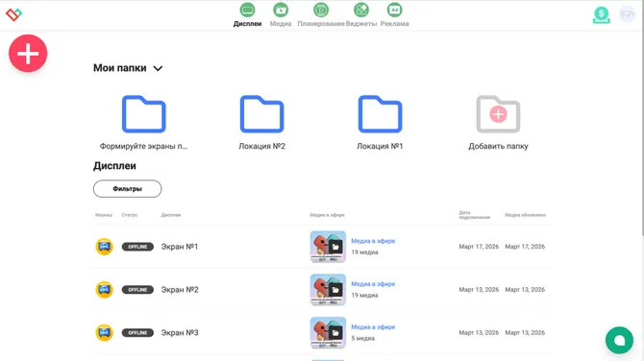Follow Медиа в эфире link for Экран №3
This screenshot has height=361, width=644.
tap(373, 327)
